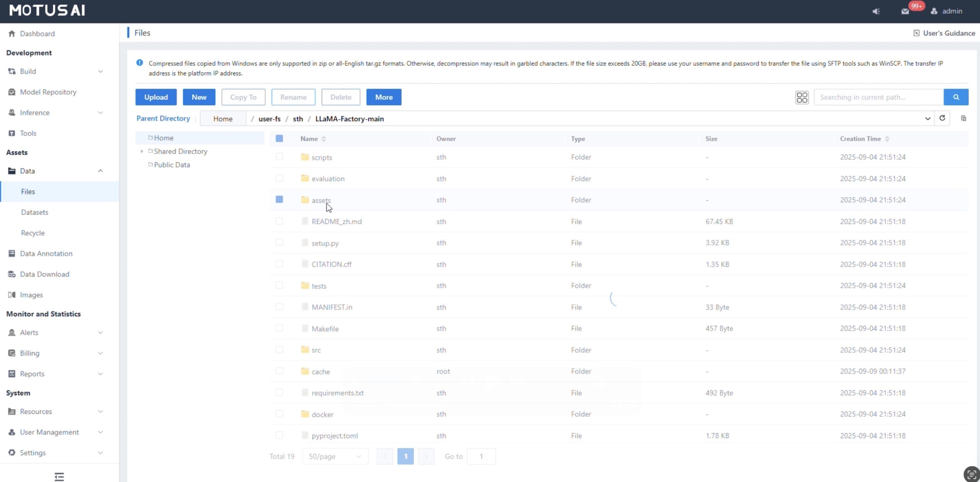This screenshot has height=482, width=980.
Task: Check the scripts folder checkbox
Action: (279, 157)
